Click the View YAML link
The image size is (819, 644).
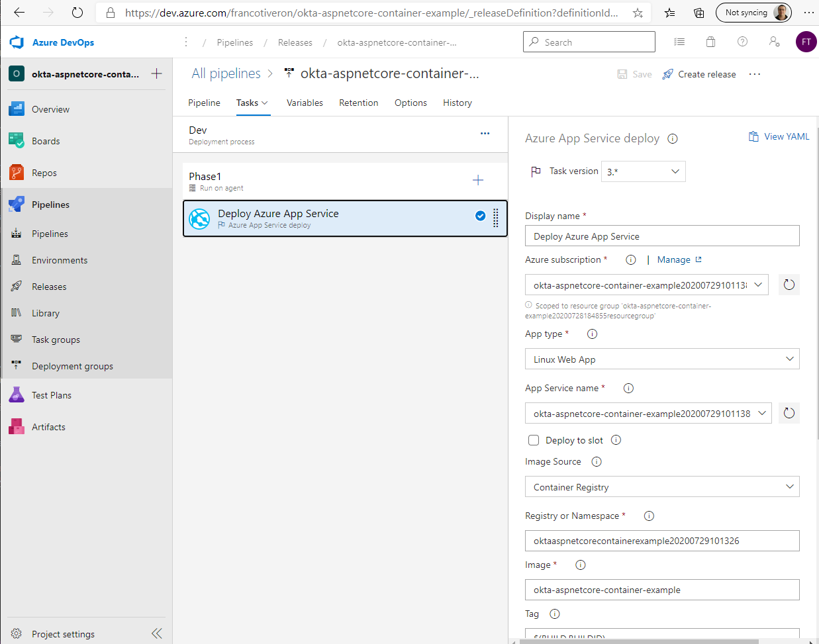779,136
